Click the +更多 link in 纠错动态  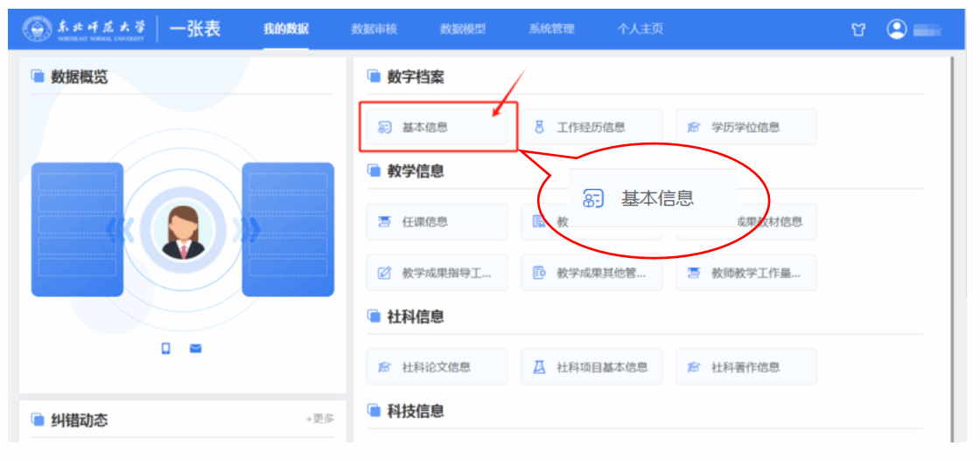click(x=319, y=419)
